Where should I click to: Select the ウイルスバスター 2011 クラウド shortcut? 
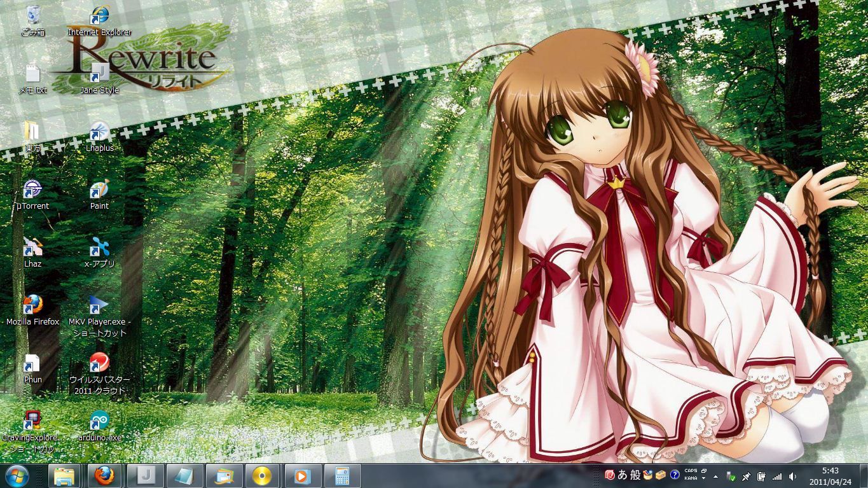point(99,374)
